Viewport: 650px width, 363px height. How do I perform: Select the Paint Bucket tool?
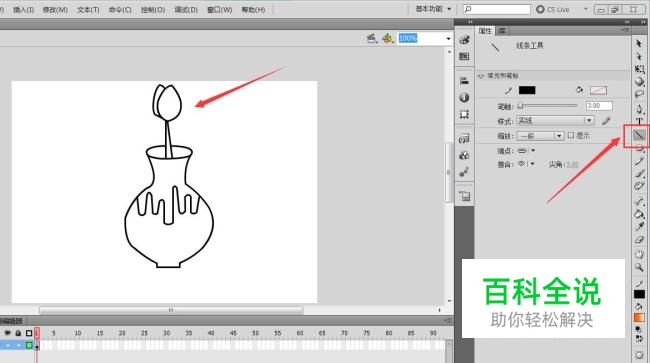(x=639, y=214)
